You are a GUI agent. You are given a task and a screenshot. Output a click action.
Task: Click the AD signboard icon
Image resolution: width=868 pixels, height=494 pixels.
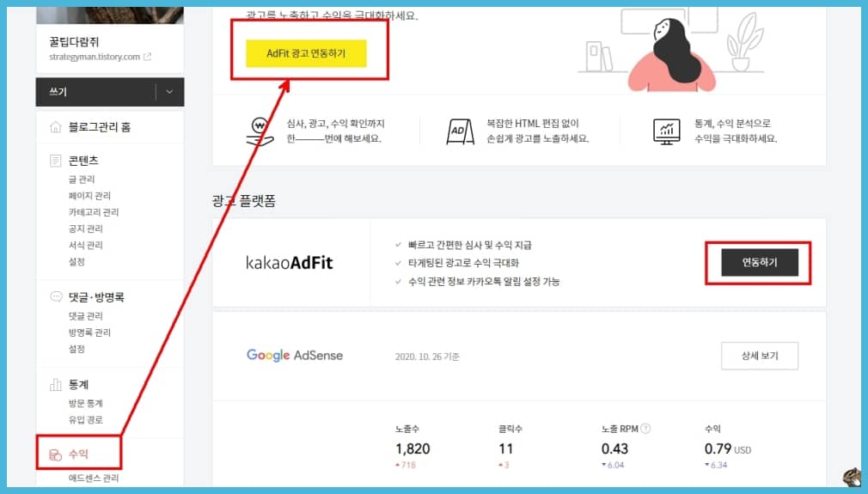[460, 131]
